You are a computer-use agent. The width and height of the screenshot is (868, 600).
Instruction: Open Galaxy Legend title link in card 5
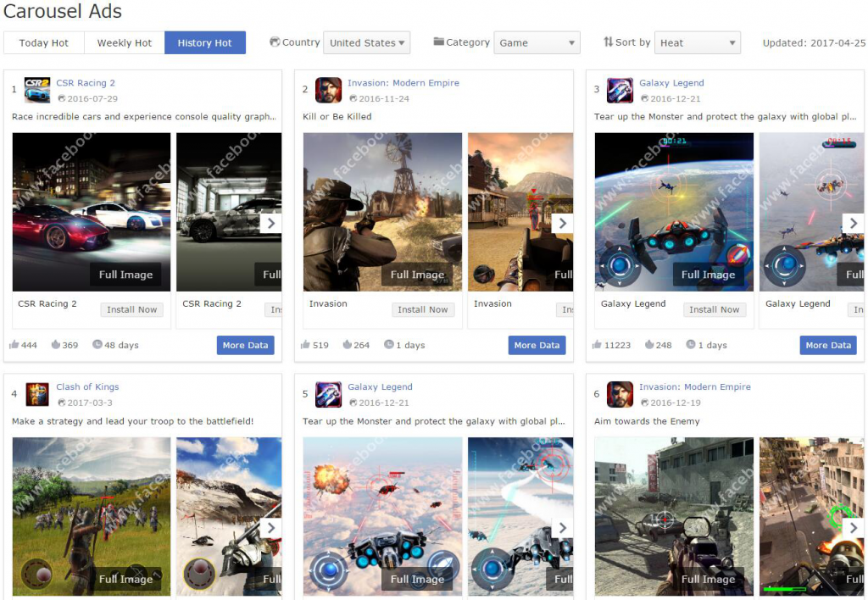tap(380, 386)
